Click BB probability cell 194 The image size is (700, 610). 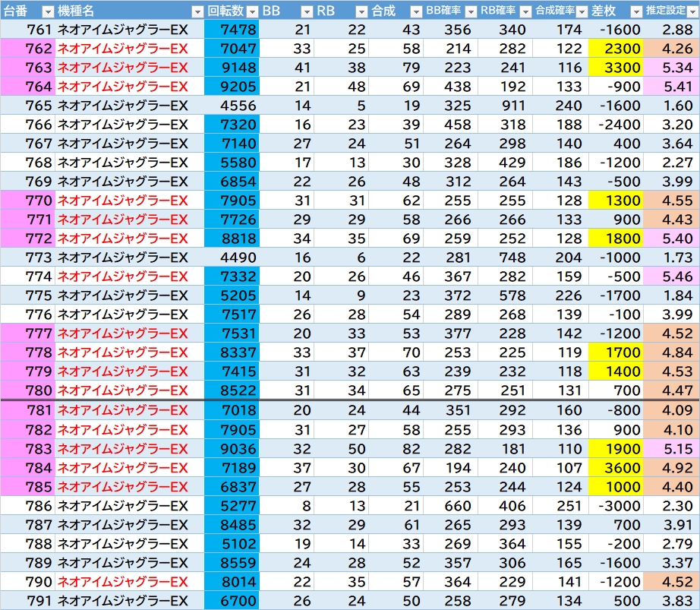pyautogui.click(x=450, y=467)
